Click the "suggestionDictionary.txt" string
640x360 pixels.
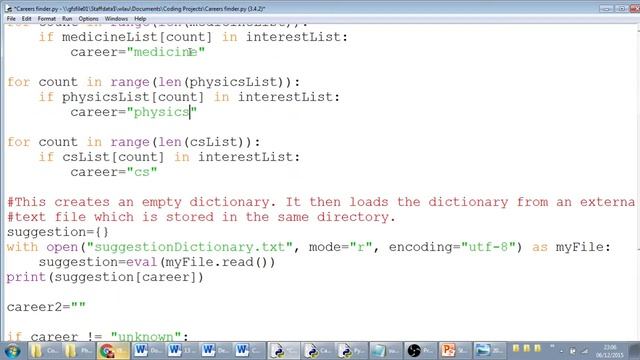(190, 247)
